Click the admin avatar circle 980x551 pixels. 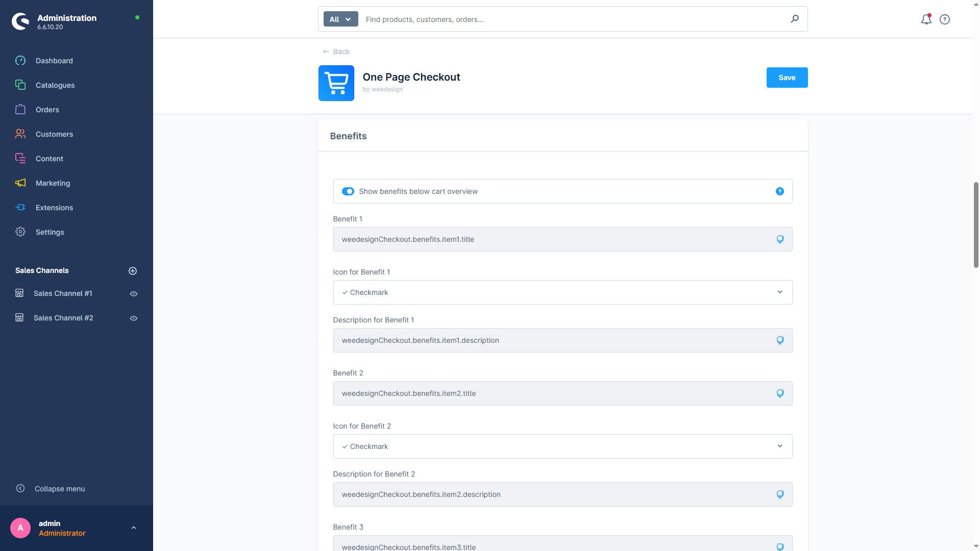tap(20, 528)
